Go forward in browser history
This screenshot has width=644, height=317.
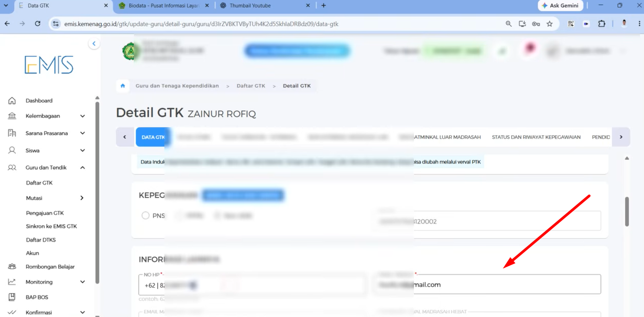pyautogui.click(x=22, y=24)
